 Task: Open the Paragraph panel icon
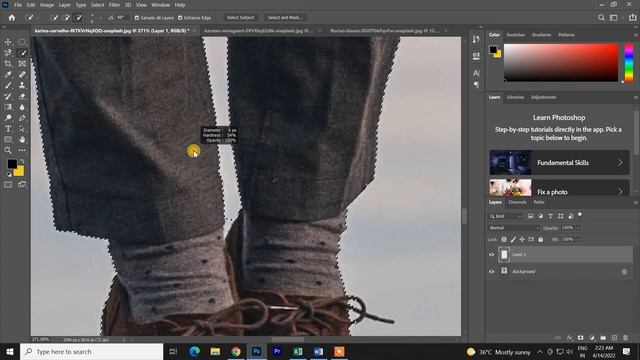476,84
